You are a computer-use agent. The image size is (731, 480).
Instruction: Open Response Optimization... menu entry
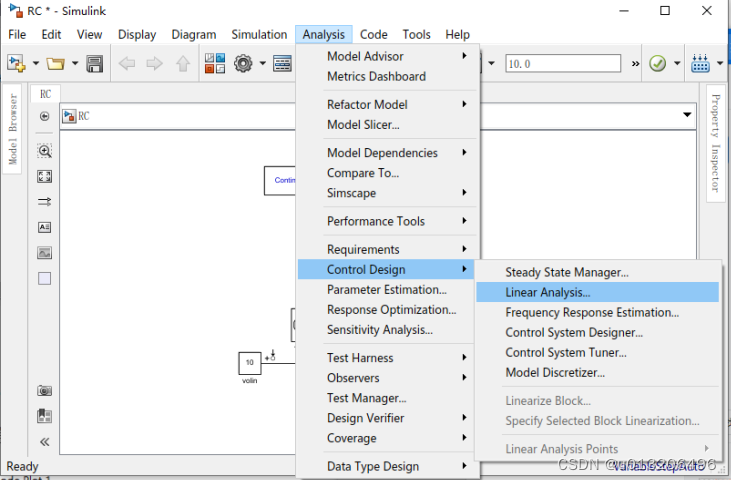(x=388, y=309)
